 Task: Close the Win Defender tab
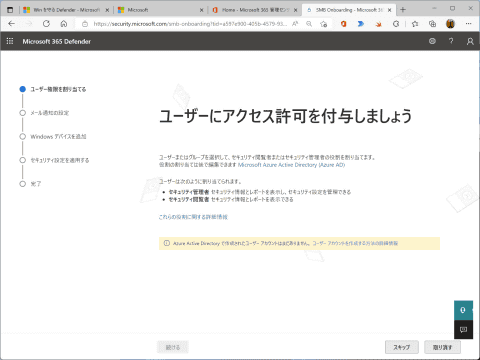pyautogui.click(x=107, y=10)
